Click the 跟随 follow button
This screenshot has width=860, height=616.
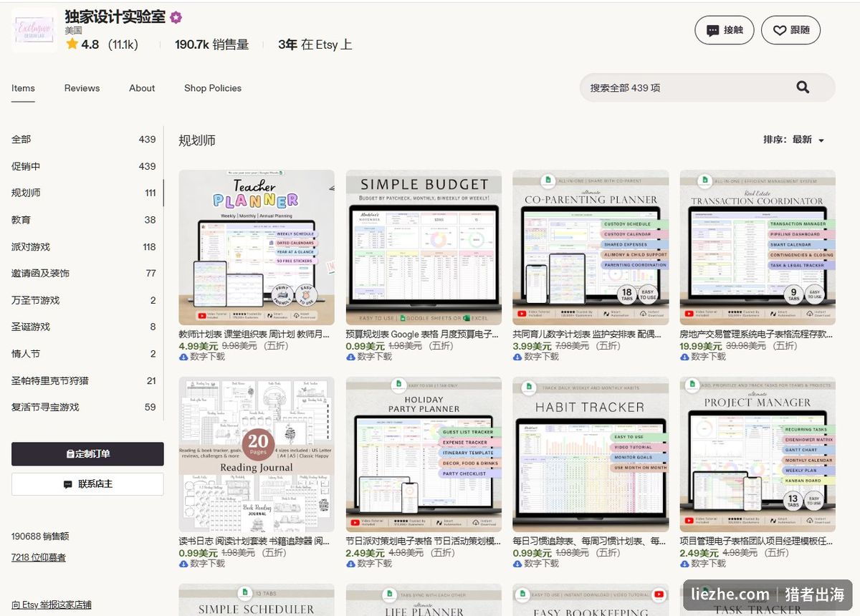tap(791, 30)
